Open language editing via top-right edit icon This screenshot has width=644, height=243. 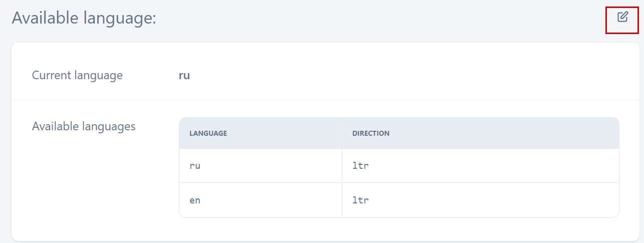[x=622, y=17]
